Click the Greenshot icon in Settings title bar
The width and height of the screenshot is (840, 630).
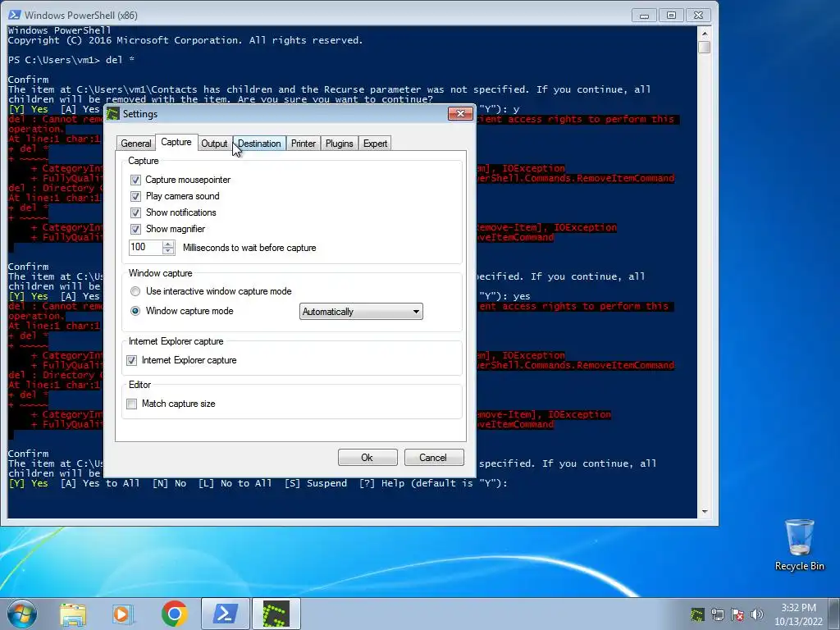click(x=113, y=113)
